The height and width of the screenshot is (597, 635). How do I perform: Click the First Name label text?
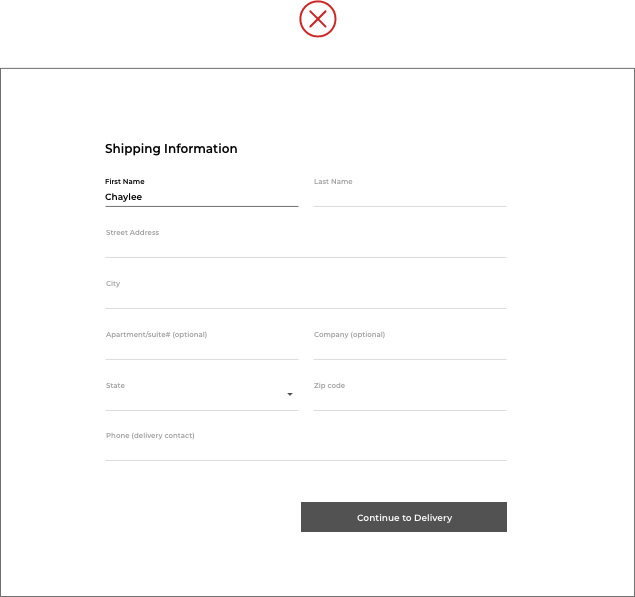pos(125,181)
